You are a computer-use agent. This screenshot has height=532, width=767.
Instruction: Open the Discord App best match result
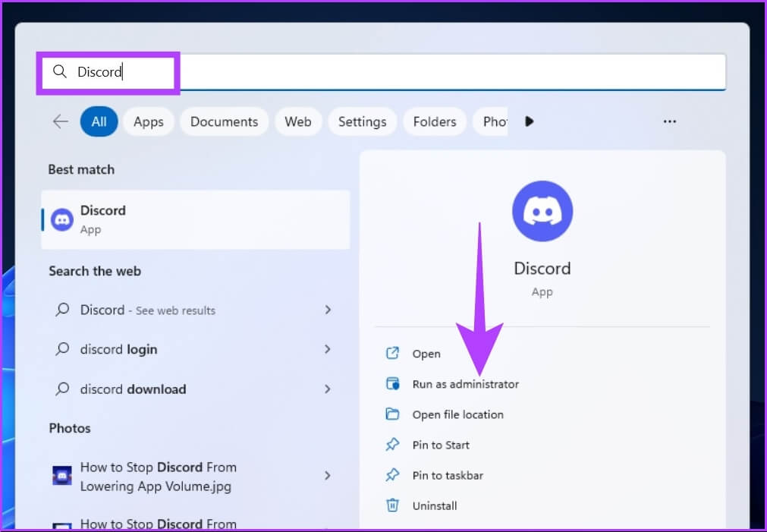tap(196, 220)
